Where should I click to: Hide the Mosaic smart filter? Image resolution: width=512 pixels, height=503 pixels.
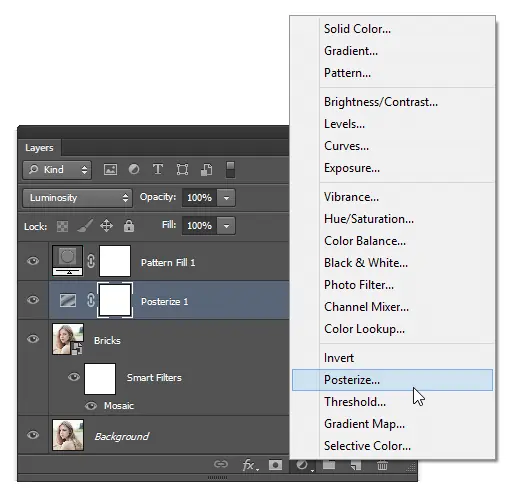tap(91, 406)
